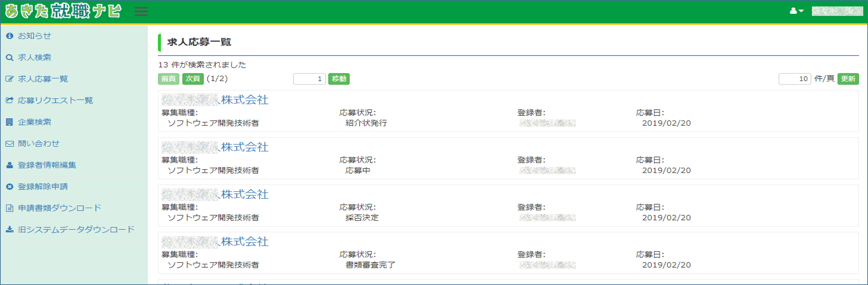Click the あきた就職ナビ logo
Viewport: 868px width, 285px height.
(x=63, y=11)
